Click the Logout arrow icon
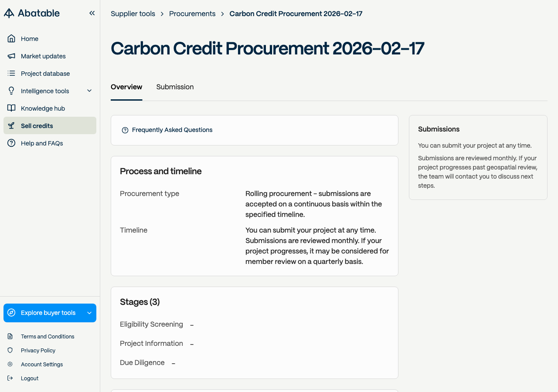The width and height of the screenshot is (558, 392). [10, 378]
